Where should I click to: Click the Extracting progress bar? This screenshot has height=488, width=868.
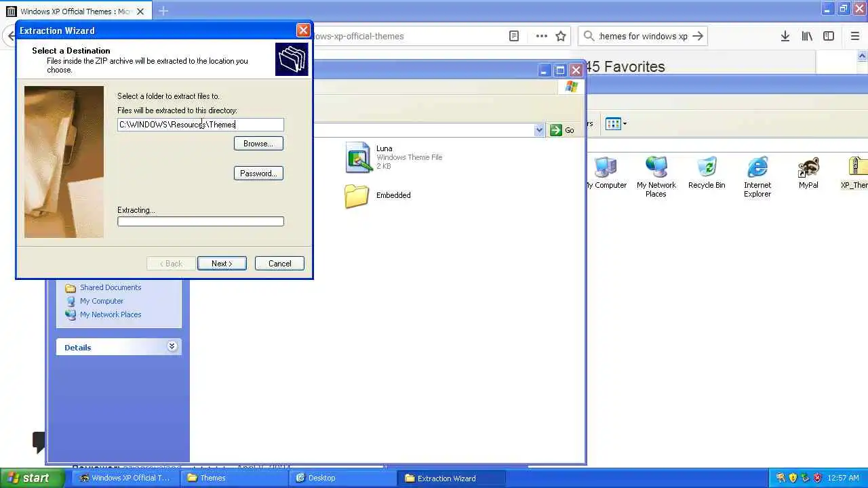click(x=201, y=222)
